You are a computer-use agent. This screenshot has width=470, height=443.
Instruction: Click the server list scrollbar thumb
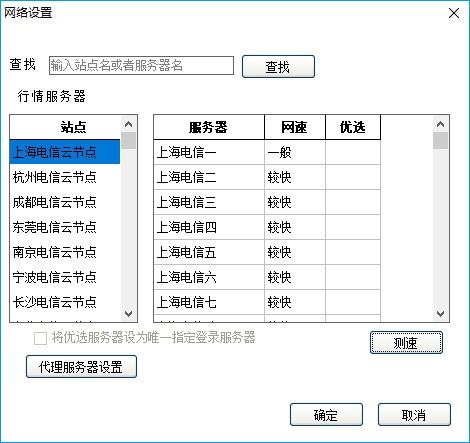pos(440,140)
